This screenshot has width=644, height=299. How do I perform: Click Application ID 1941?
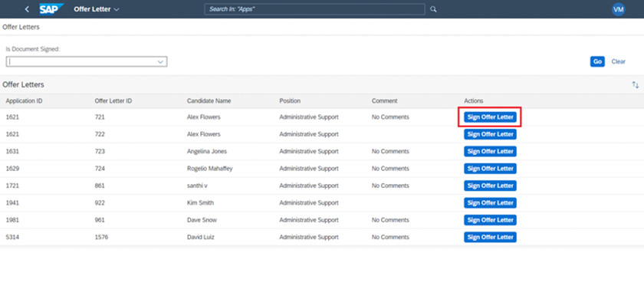point(12,203)
